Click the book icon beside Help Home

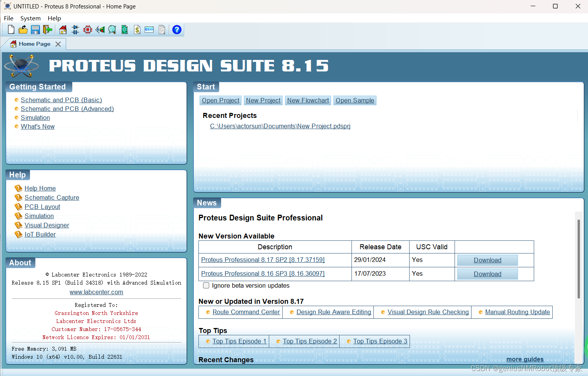[x=18, y=188]
